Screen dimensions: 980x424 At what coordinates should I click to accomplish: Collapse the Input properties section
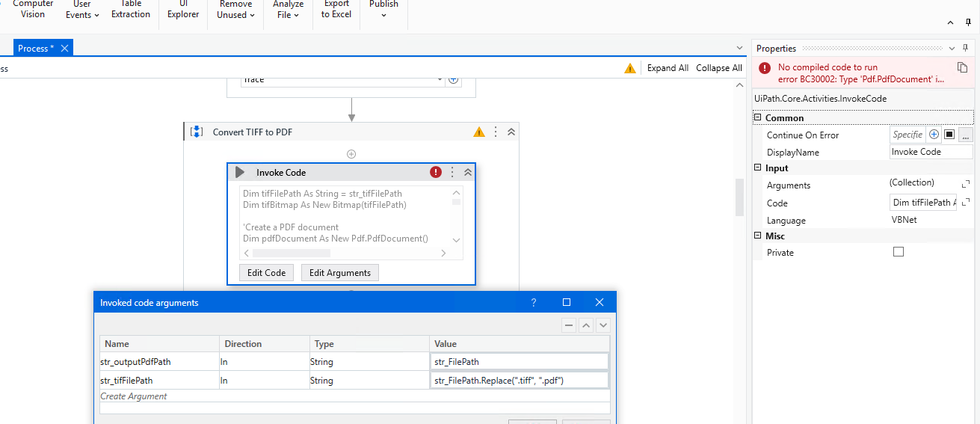click(x=758, y=168)
